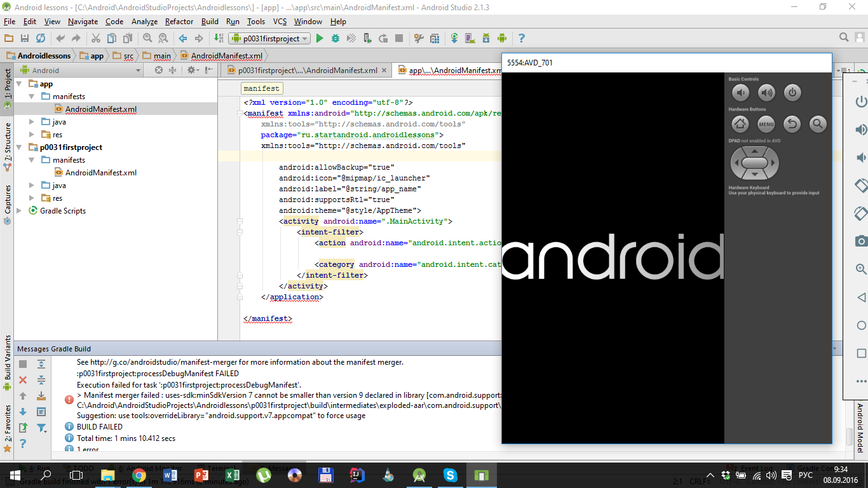Expand Gradle Scripts node
Screen dimensions: 868x488
point(19,211)
